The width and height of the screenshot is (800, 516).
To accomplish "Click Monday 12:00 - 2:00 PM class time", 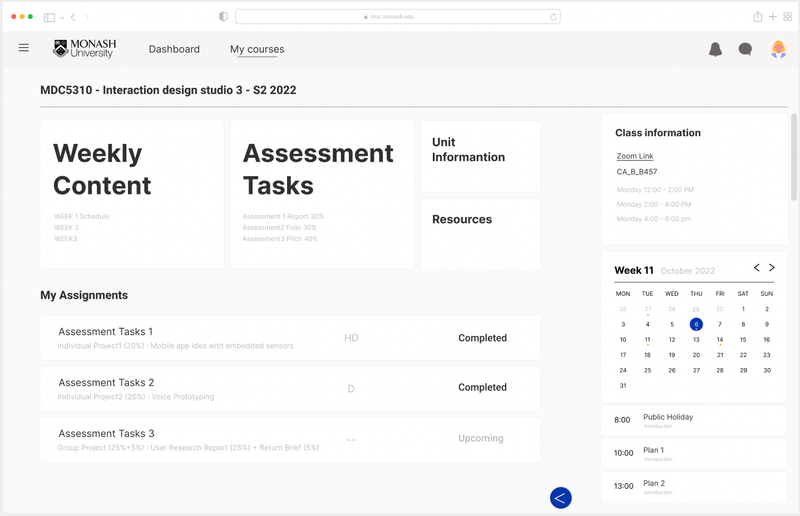I will click(655, 190).
